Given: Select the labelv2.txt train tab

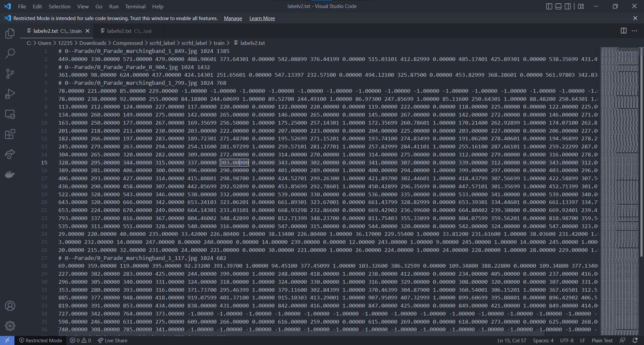Looking at the screenshot, I should [x=57, y=31].
